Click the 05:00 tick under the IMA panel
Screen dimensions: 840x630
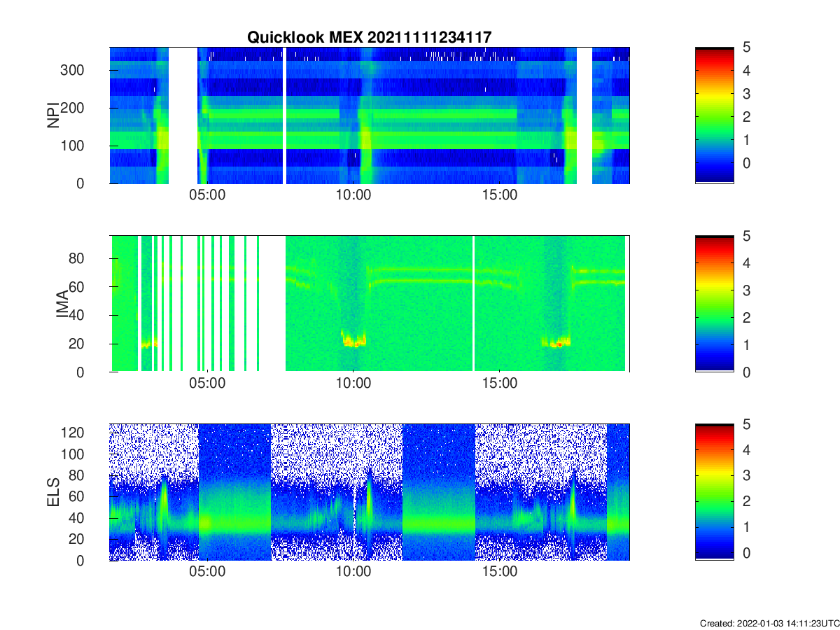pyautogui.click(x=207, y=384)
